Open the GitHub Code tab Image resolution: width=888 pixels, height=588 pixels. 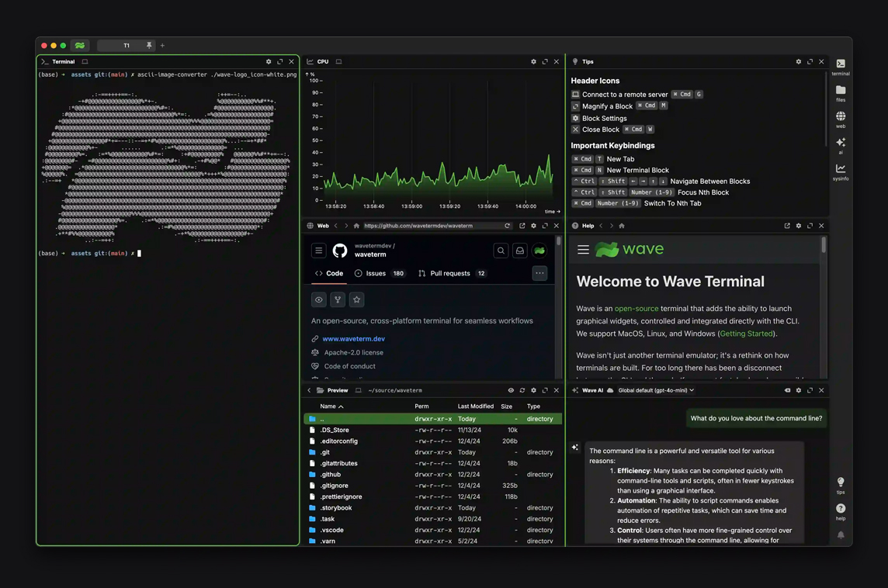pos(329,273)
